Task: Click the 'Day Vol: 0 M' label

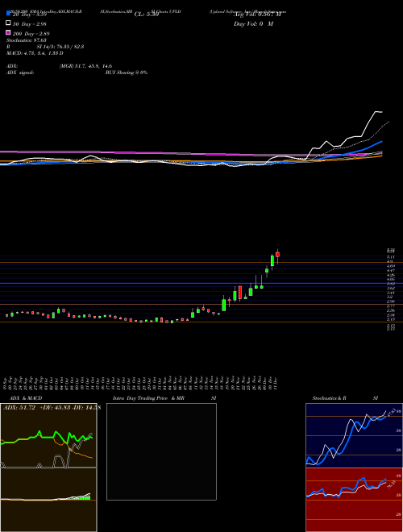Action: tap(253, 24)
